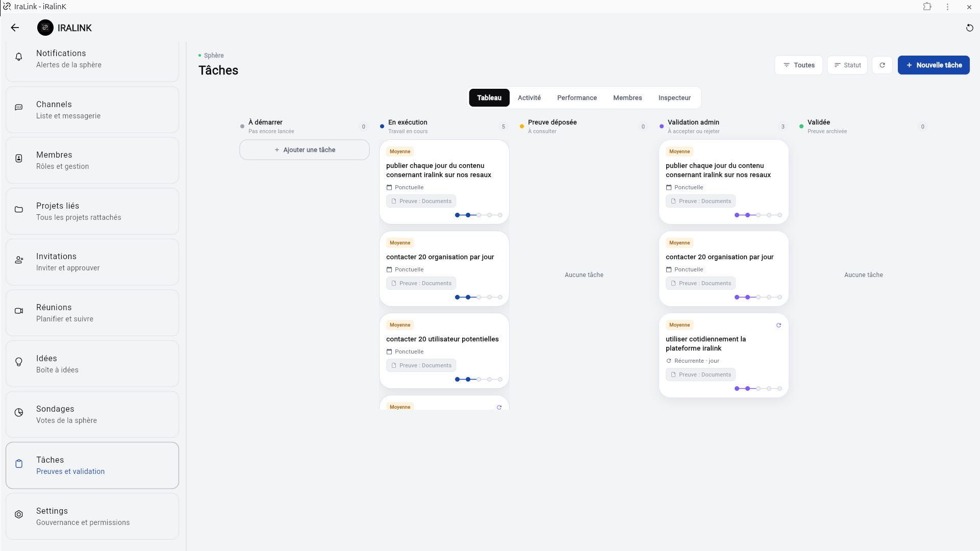Open Validation admin card 'publier chaque jour du contenu'
The width and height of the screenshot is (980, 551).
tap(724, 182)
